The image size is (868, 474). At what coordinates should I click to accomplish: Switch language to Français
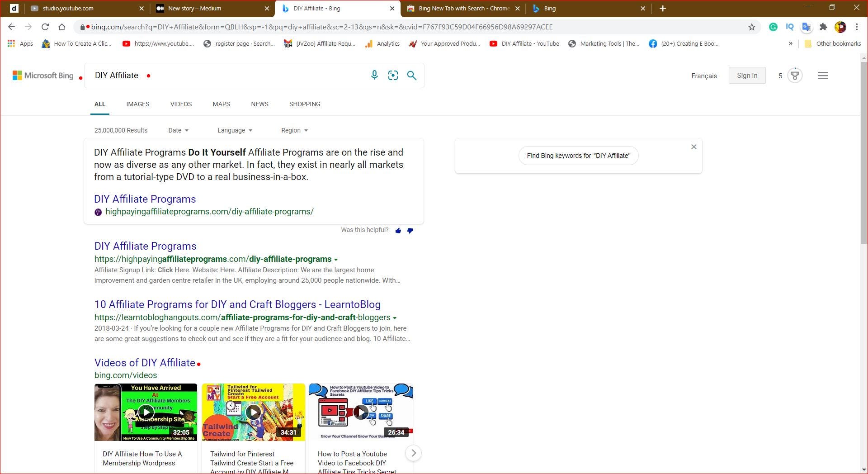click(704, 76)
